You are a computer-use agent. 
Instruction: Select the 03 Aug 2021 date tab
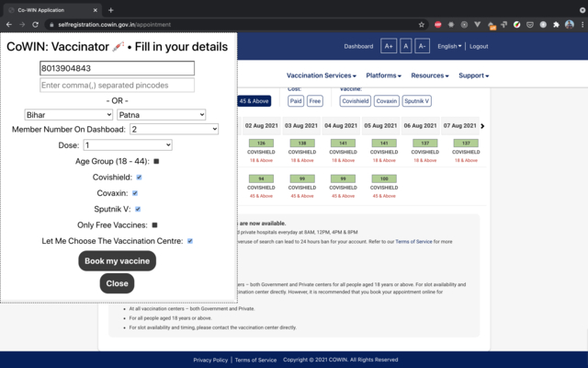[301, 126]
